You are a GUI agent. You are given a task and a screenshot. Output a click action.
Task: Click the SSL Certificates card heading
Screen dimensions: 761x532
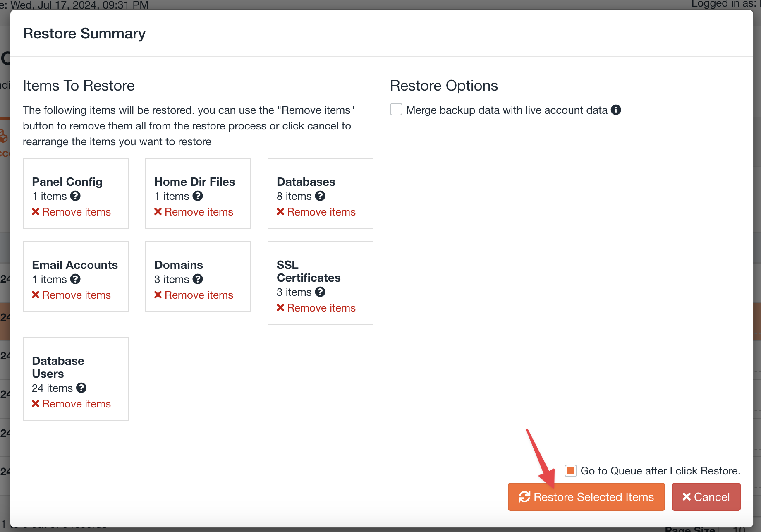coord(309,271)
